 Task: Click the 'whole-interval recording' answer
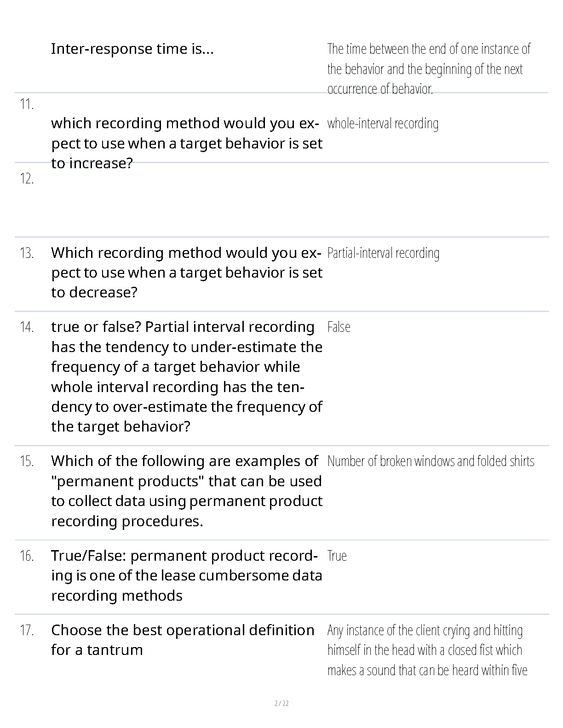coord(383,124)
